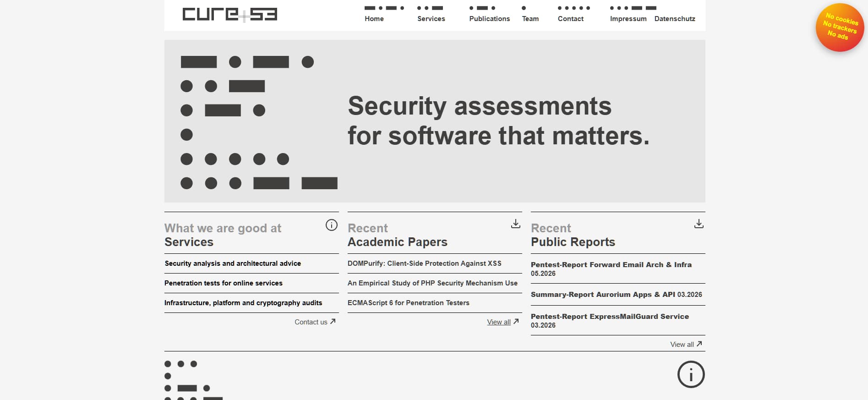Open the Impressum page
The width and height of the screenshot is (868, 400).
coord(628,19)
